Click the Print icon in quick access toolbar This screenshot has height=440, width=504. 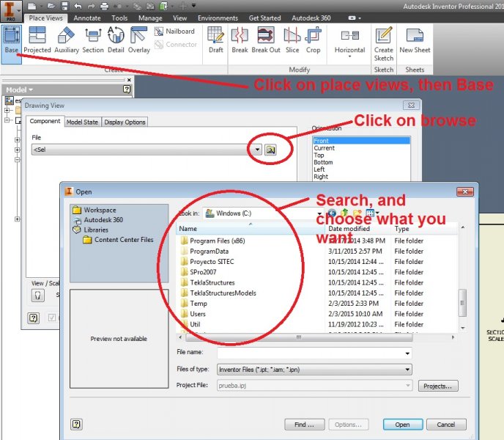click(105, 6)
